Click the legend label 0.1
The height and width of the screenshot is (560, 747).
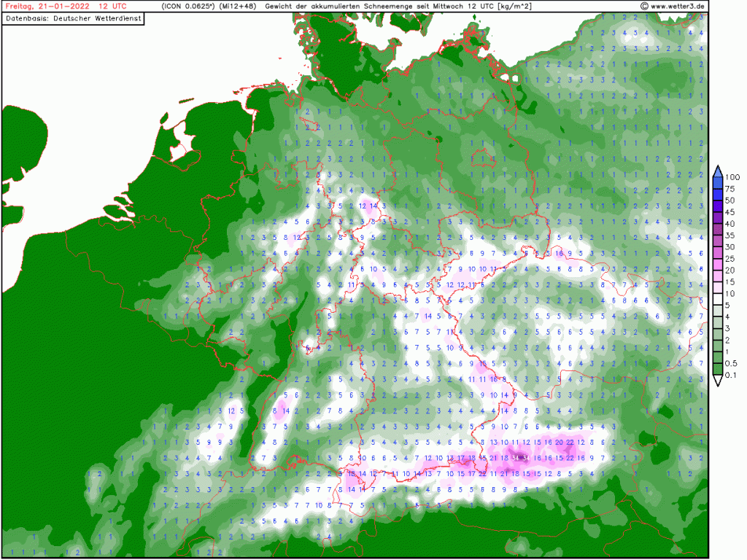point(733,375)
